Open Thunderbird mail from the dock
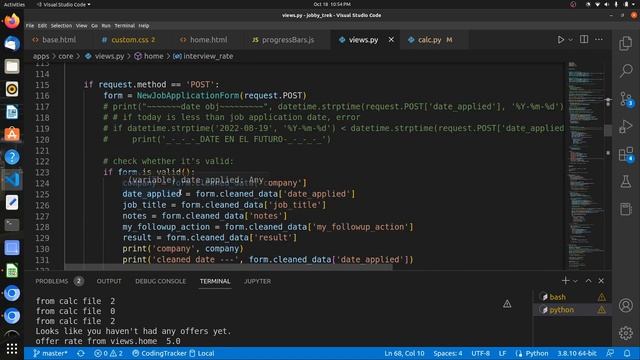 click(x=12, y=44)
